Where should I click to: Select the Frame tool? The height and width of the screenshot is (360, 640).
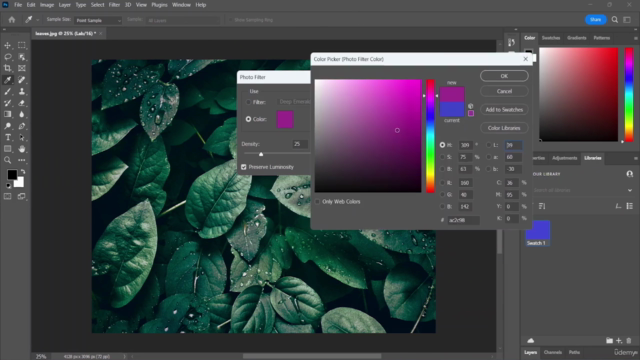pyautogui.click(x=22, y=68)
